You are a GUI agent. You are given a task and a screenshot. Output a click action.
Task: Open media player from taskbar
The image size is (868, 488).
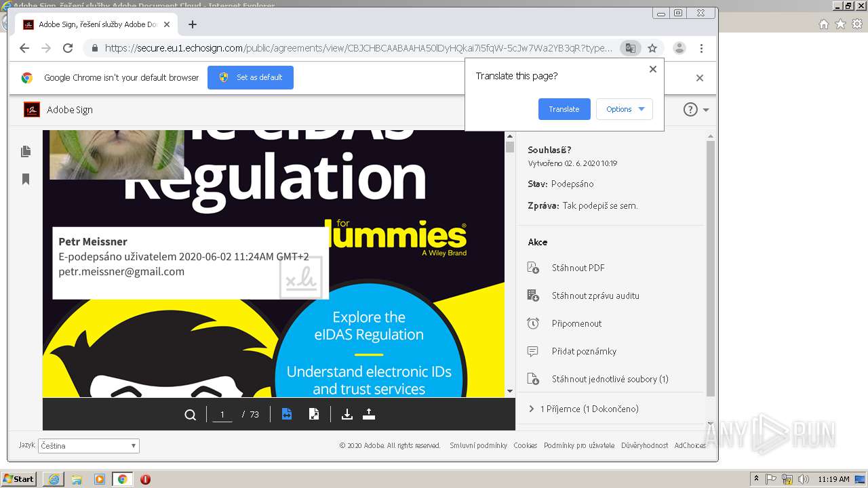[100, 479]
